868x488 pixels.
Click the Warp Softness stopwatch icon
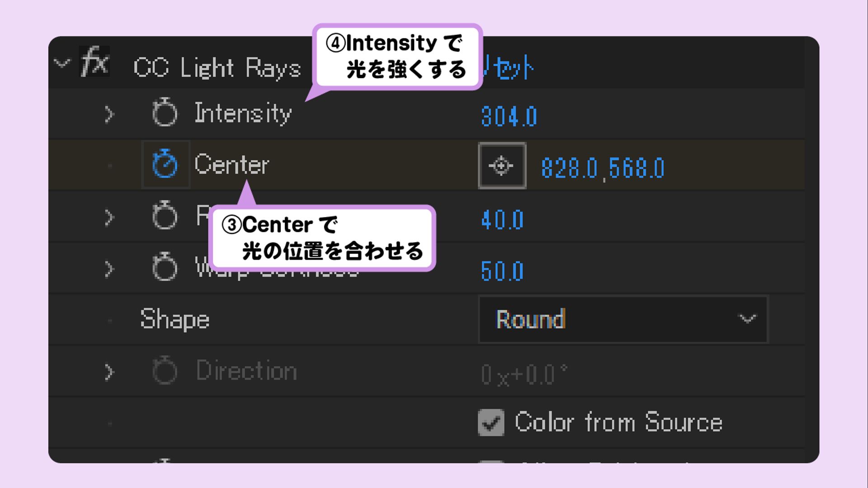tap(165, 267)
